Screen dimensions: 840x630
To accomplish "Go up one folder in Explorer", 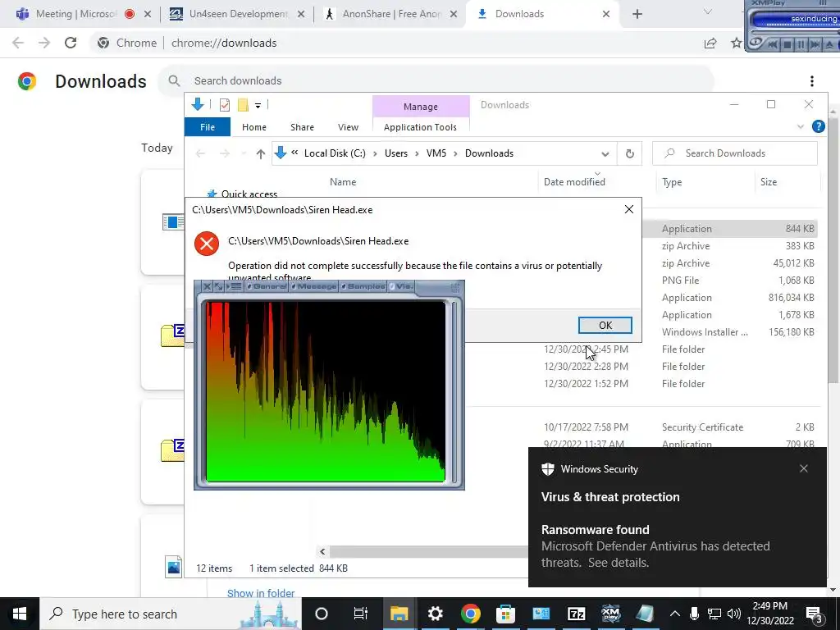I will point(260,153).
